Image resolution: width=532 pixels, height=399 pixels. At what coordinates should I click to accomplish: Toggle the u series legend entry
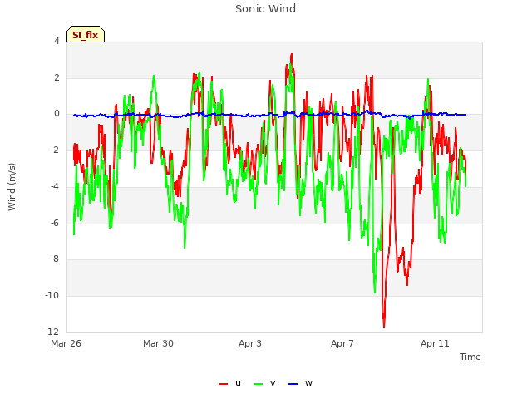click(229, 383)
